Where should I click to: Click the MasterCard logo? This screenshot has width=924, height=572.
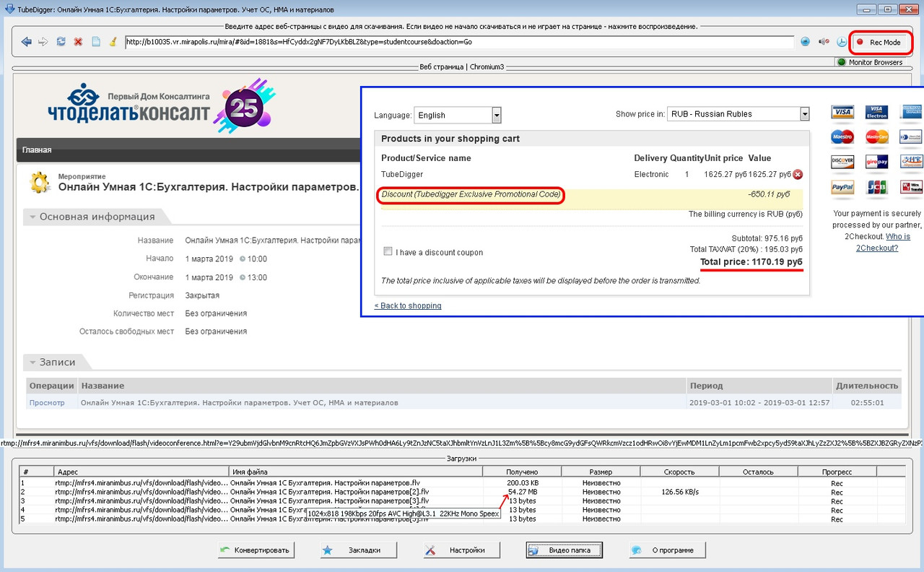point(876,136)
